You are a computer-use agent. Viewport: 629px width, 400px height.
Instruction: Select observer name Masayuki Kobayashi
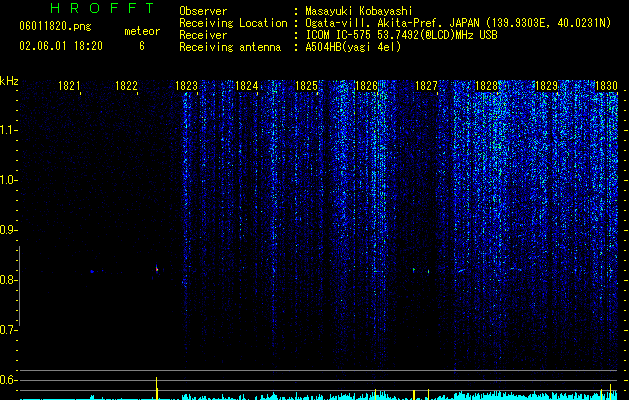tap(359, 11)
